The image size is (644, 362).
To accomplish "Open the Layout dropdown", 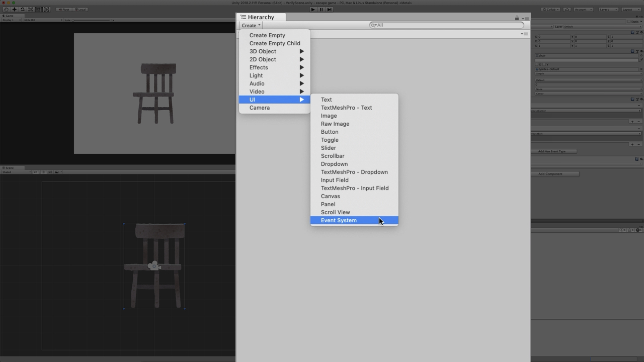I will pos(631,10).
